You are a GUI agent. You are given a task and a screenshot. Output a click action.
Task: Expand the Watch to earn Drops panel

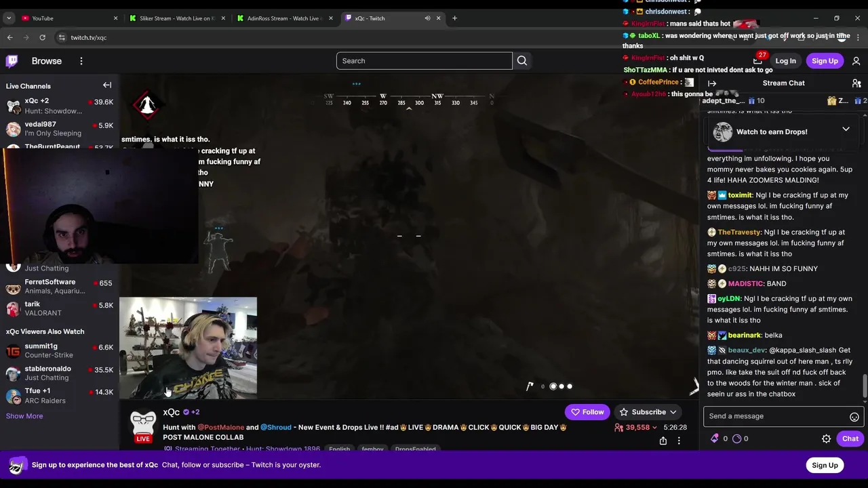pyautogui.click(x=846, y=129)
